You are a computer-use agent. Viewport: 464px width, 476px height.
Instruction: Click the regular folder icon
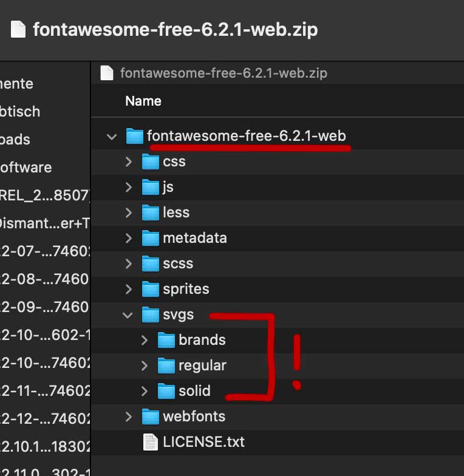click(166, 365)
